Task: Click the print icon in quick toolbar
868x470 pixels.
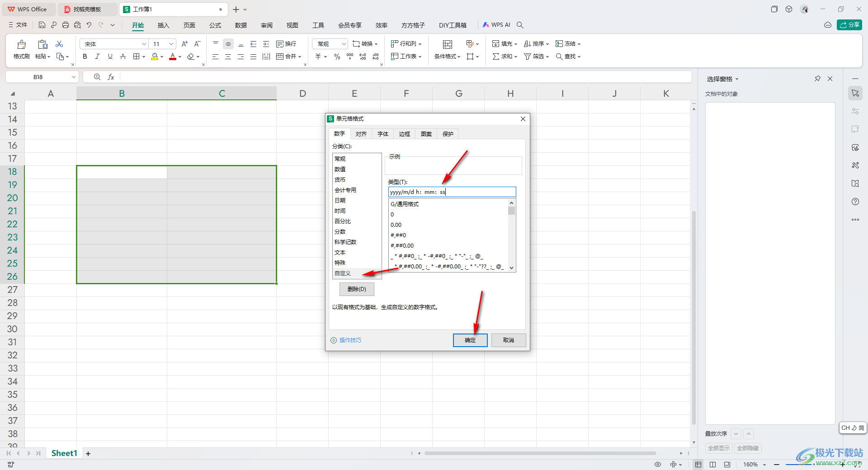Action: click(x=66, y=25)
